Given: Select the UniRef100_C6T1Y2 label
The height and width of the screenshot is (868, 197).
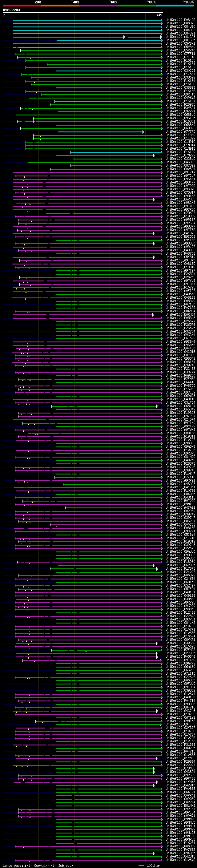Looking at the screenshot, I should (x=180, y=718).
